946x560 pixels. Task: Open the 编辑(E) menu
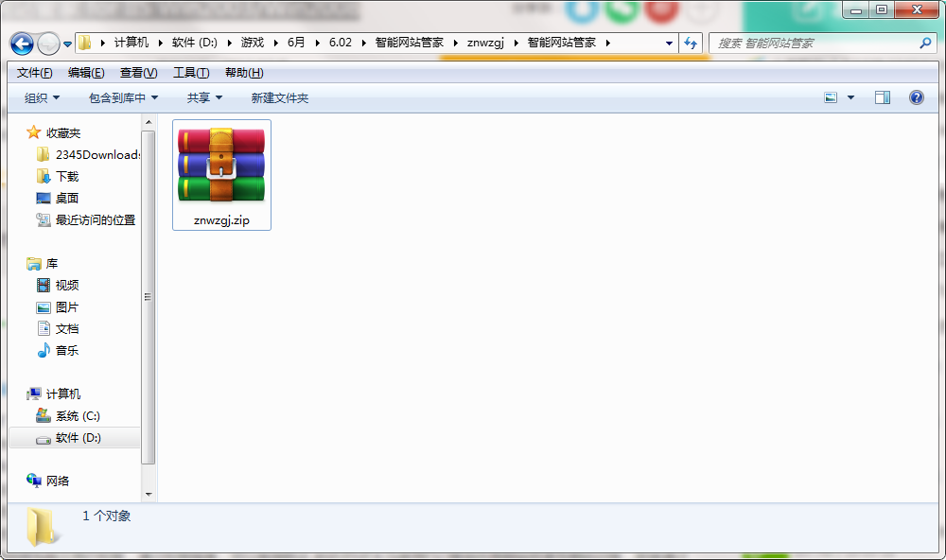point(86,73)
